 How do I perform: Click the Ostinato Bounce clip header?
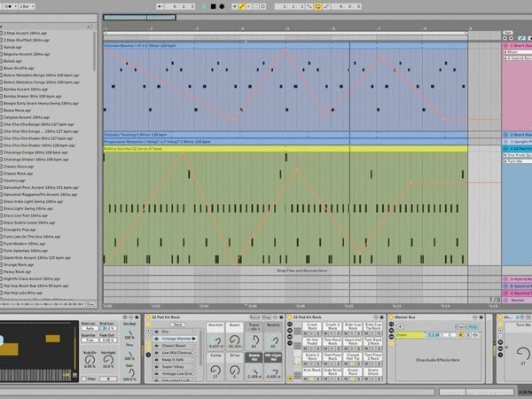pos(286,45)
